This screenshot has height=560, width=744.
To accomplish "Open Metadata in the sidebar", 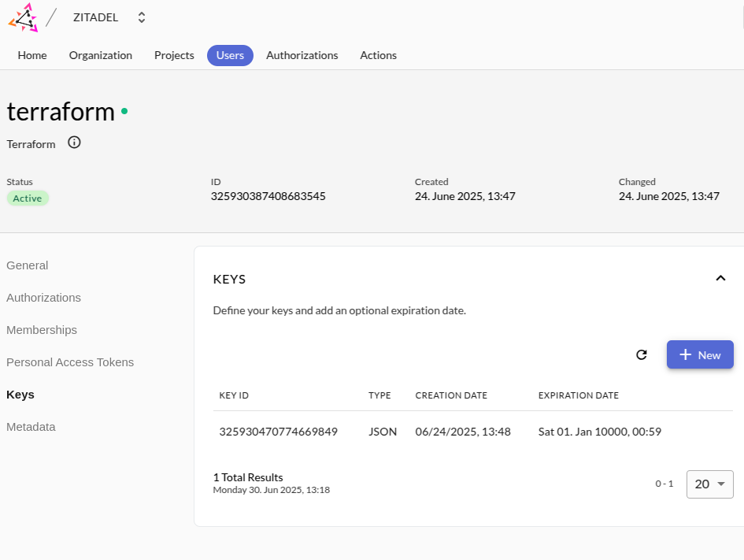I will click(31, 427).
